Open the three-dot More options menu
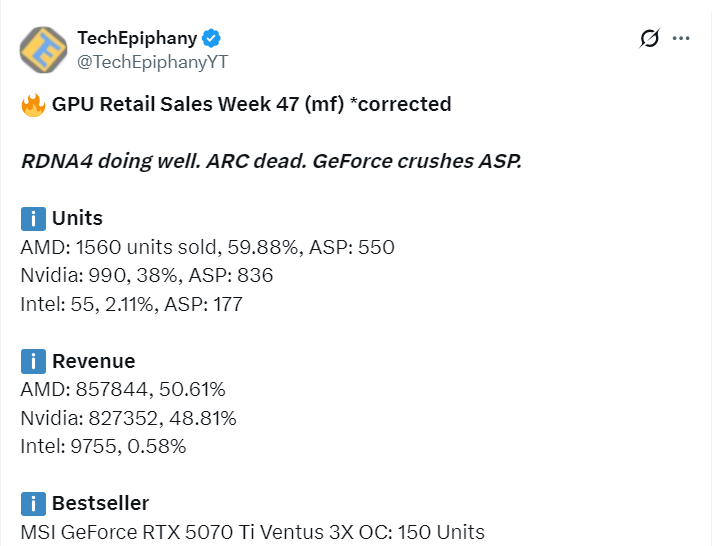 [682, 39]
